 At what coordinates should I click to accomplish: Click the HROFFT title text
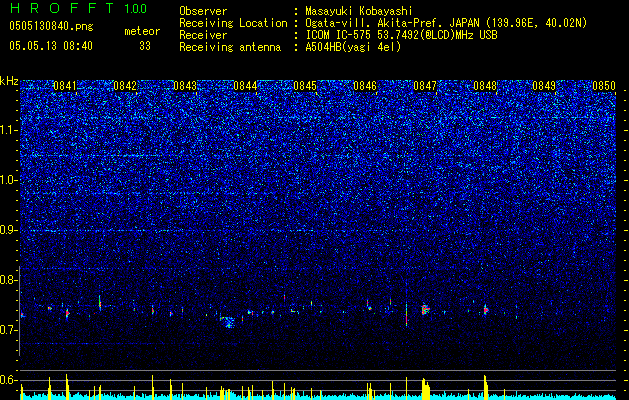(62, 8)
